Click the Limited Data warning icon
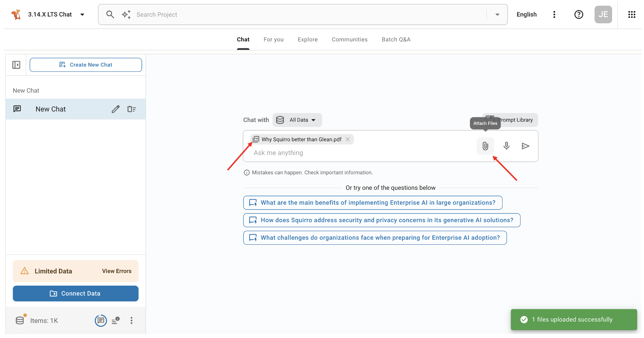The height and width of the screenshot is (338, 644). 24,271
